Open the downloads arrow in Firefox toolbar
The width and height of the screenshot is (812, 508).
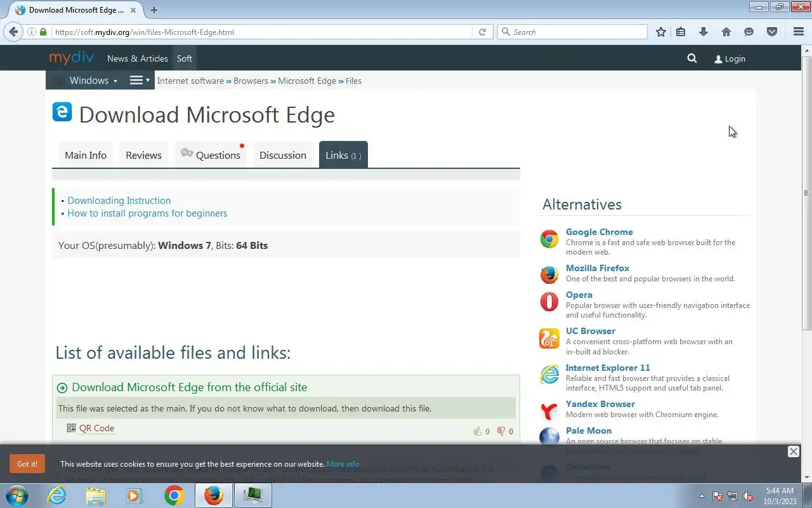(x=703, y=32)
